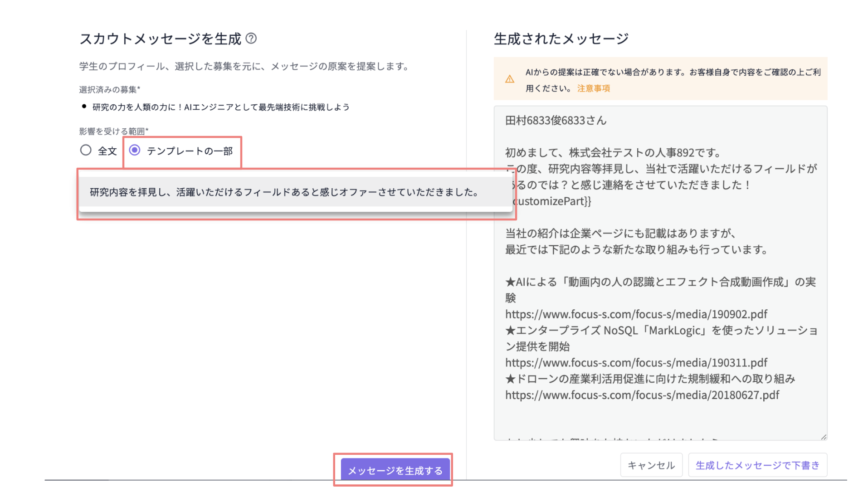
Task: Open the 注意事項 link
Action: click(x=593, y=88)
